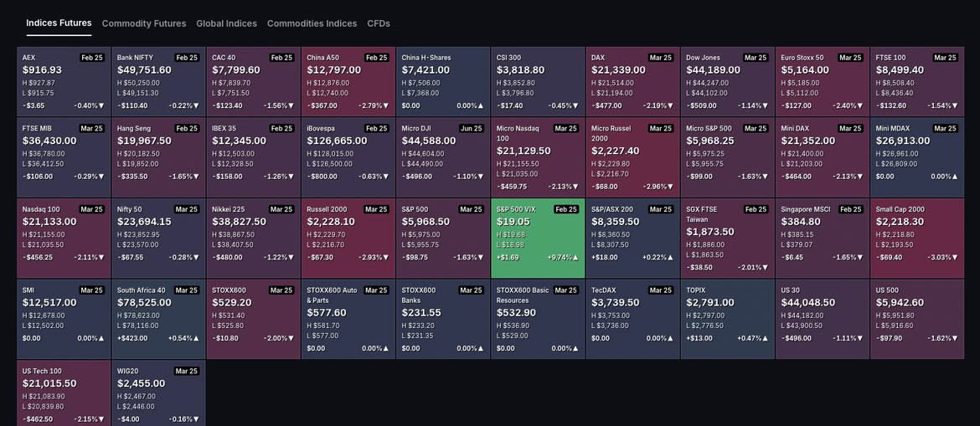The image size is (980, 426).
Task: Click the $26,913.00 Mini MDAX price
Action: 903,141
